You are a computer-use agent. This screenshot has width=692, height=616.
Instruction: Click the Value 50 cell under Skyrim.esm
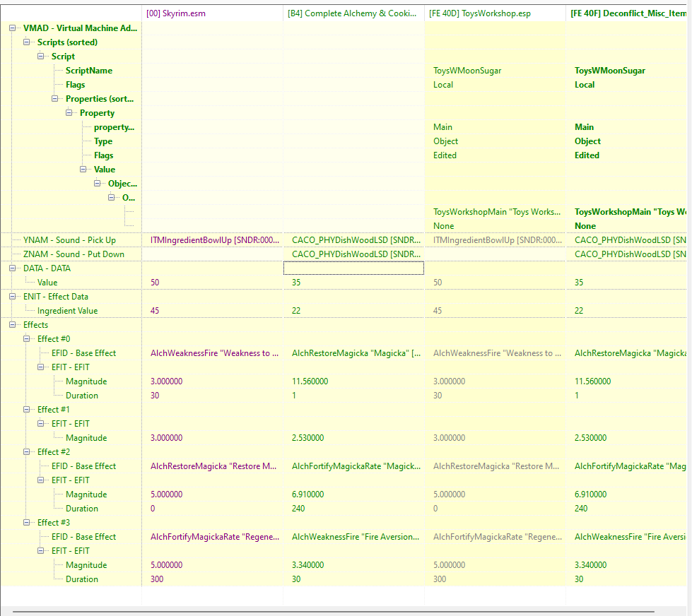click(x=155, y=282)
